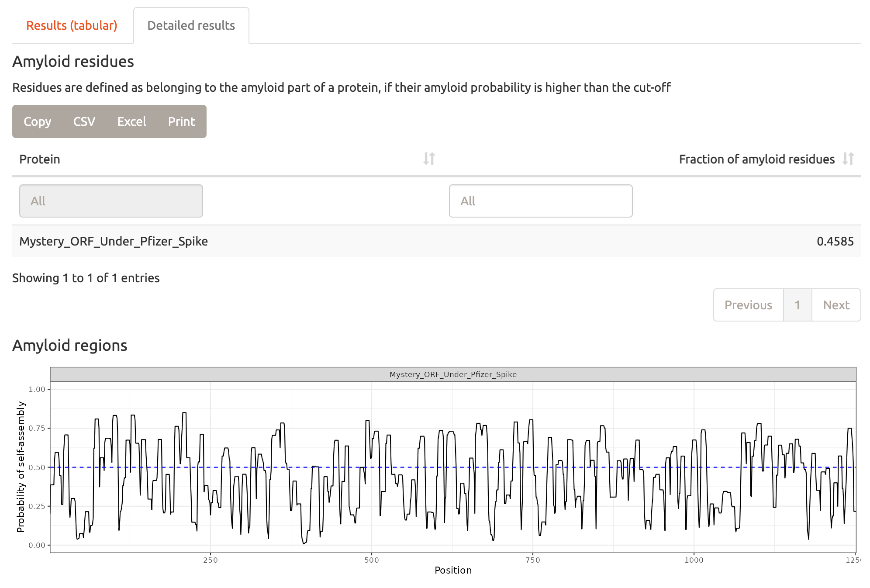
Task: Click the Copy export button
Action: click(37, 121)
